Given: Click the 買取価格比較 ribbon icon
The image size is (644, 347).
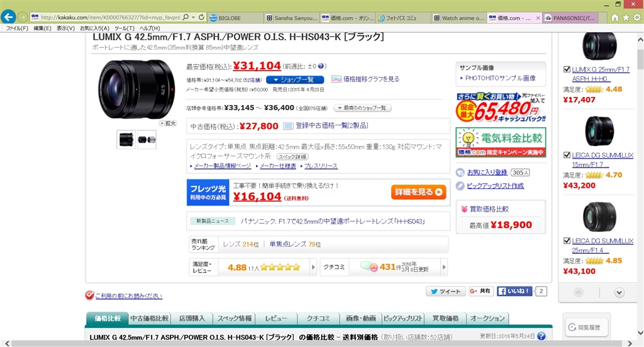Looking at the screenshot, I should pos(465,209).
